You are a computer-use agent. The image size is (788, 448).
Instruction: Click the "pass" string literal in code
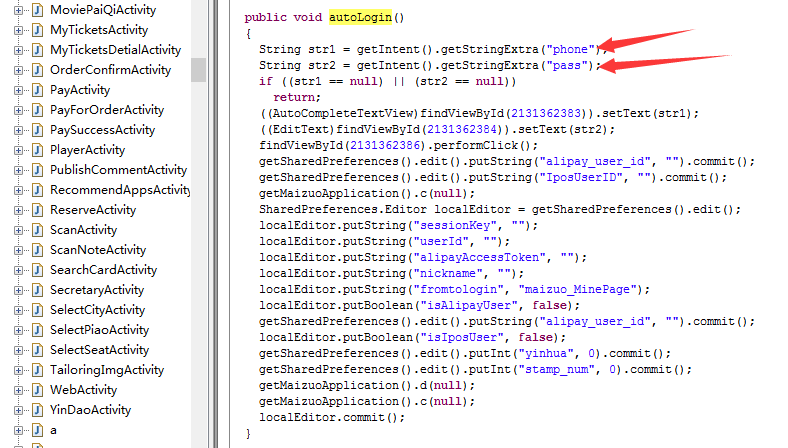567,65
